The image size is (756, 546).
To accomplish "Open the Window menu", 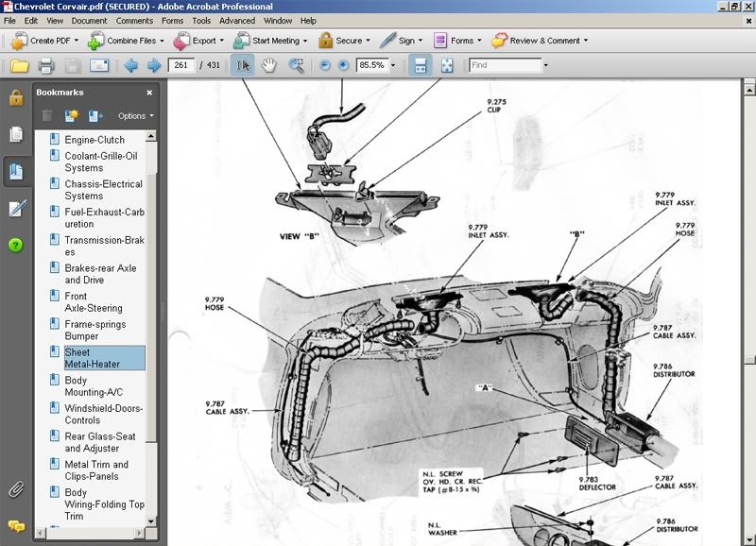I will [278, 21].
